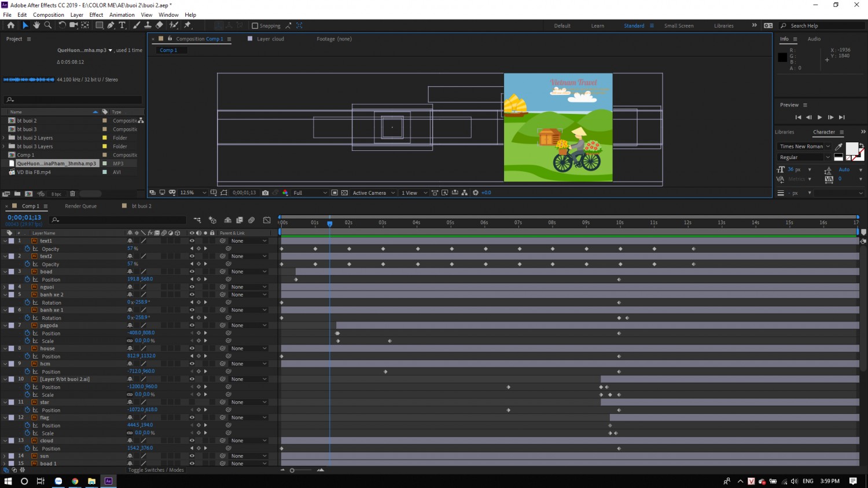Image resolution: width=868 pixels, height=488 pixels.
Task: Open the Composition menu
Action: pyautogui.click(x=49, y=14)
